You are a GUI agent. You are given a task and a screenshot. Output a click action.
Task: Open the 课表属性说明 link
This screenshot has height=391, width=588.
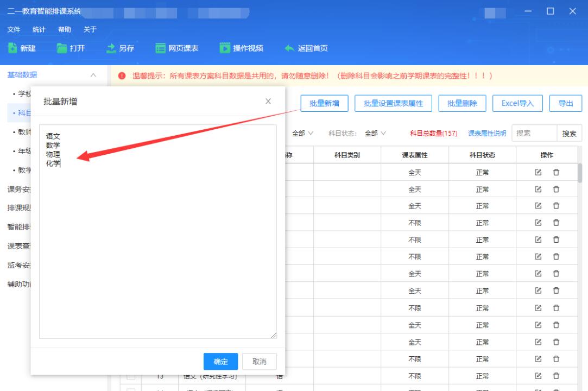487,133
